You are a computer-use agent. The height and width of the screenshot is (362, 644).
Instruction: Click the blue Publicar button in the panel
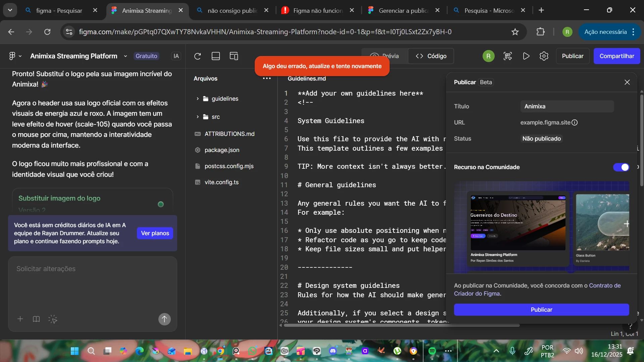[541, 310]
